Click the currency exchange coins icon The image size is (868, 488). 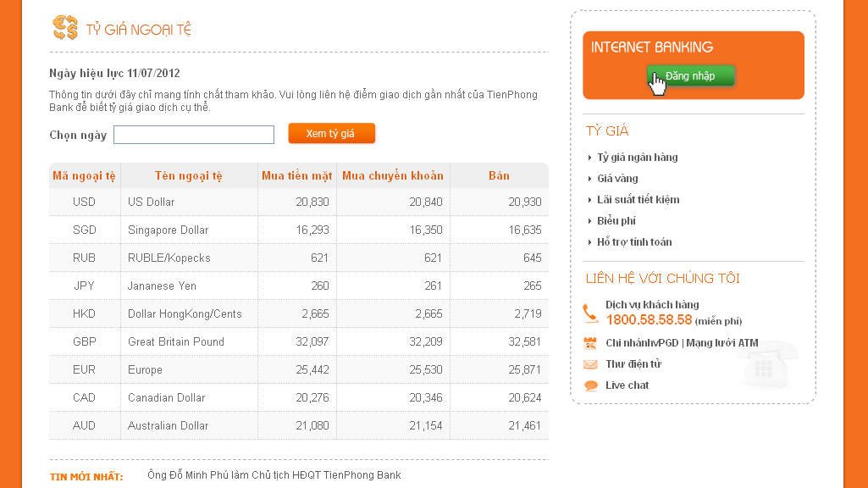[x=65, y=28]
